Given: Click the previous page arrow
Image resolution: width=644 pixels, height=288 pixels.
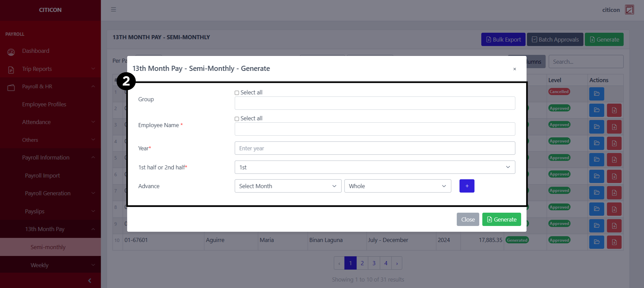Looking at the screenshot, I should tap(339, 263).
